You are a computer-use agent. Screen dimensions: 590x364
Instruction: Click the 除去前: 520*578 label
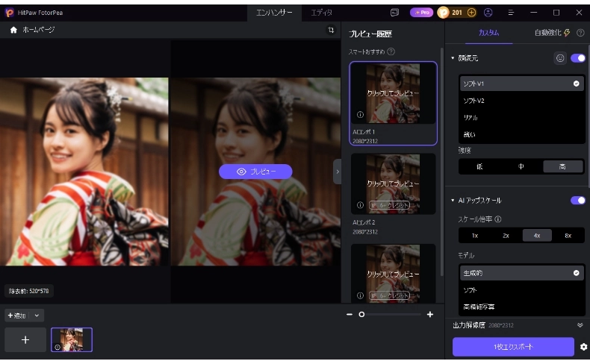[x=29, y=291]
